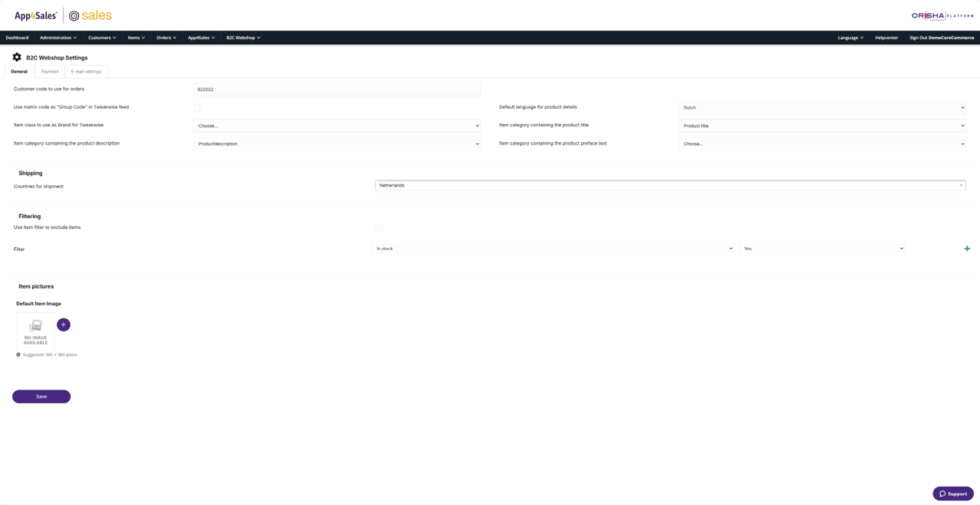Click Countries for shipment label
This screenshot has width=980, height=505.
[38, 187]
